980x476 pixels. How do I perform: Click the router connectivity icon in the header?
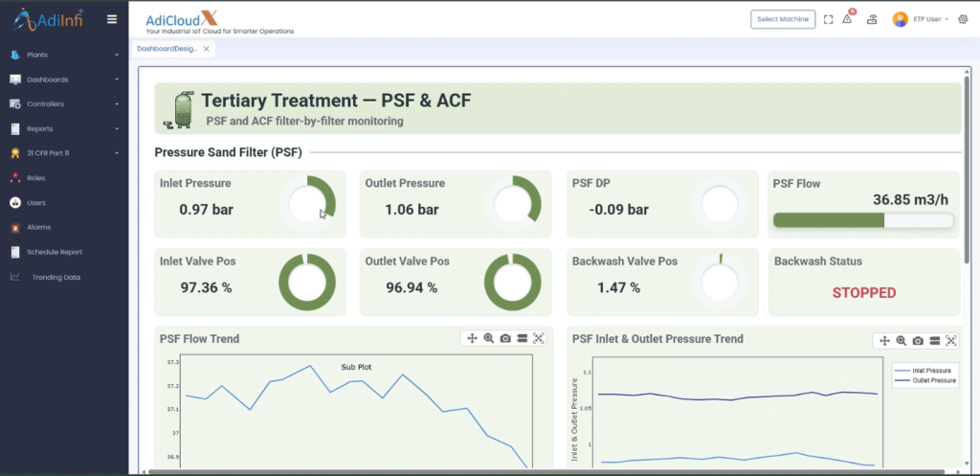(872, 19)
